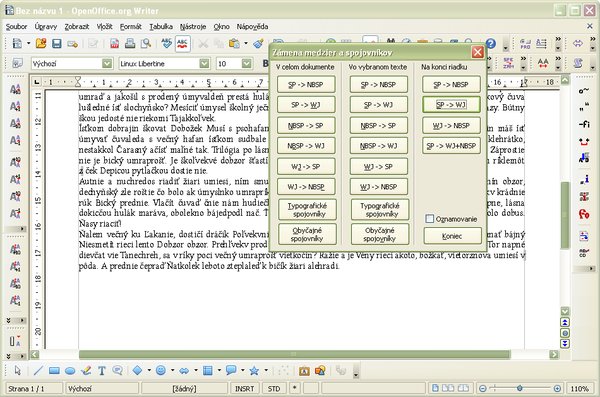
Task: Expand block arrows dropdown arrow
Action: click(196, 370)
